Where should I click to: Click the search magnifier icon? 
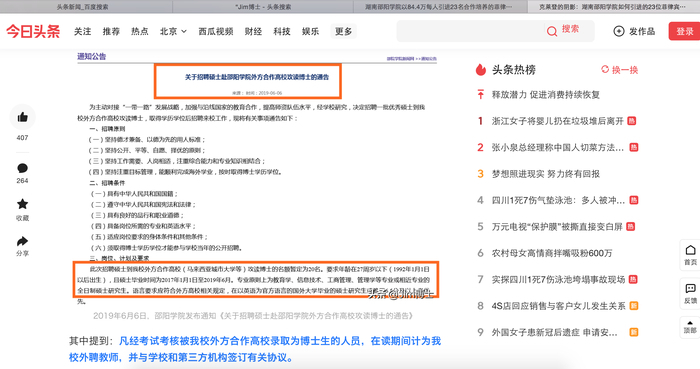point(552,31)
